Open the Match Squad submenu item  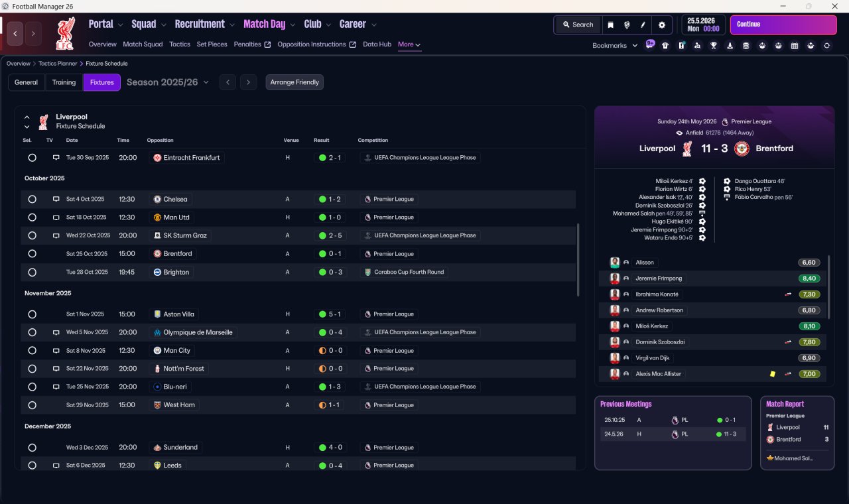[x=143, y=44]
